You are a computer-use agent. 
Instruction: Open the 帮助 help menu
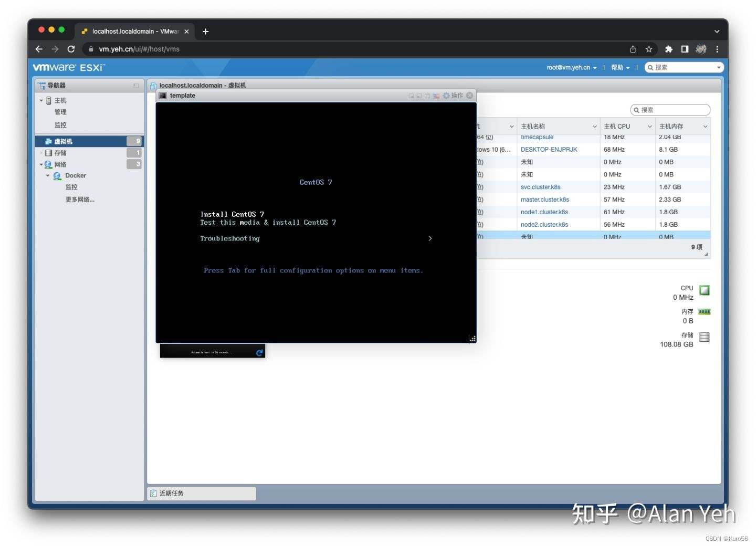pos(620,67)
